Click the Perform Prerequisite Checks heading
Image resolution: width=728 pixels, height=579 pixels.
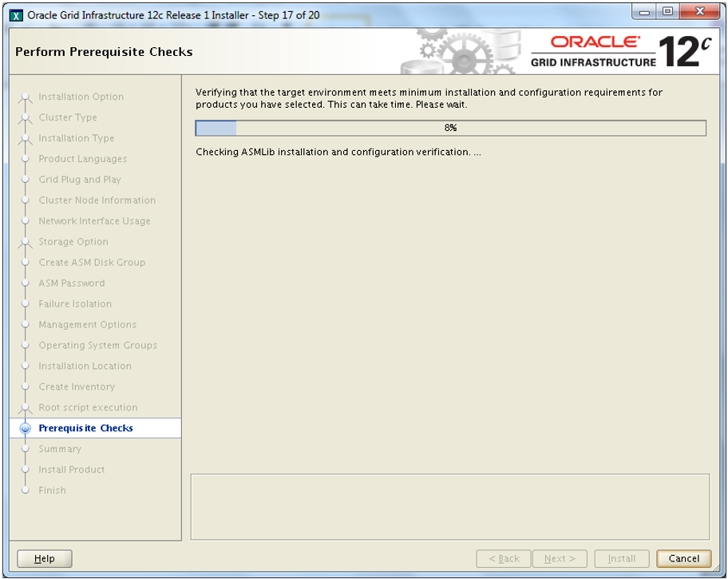pyautogui.click(x=104, y=52)
